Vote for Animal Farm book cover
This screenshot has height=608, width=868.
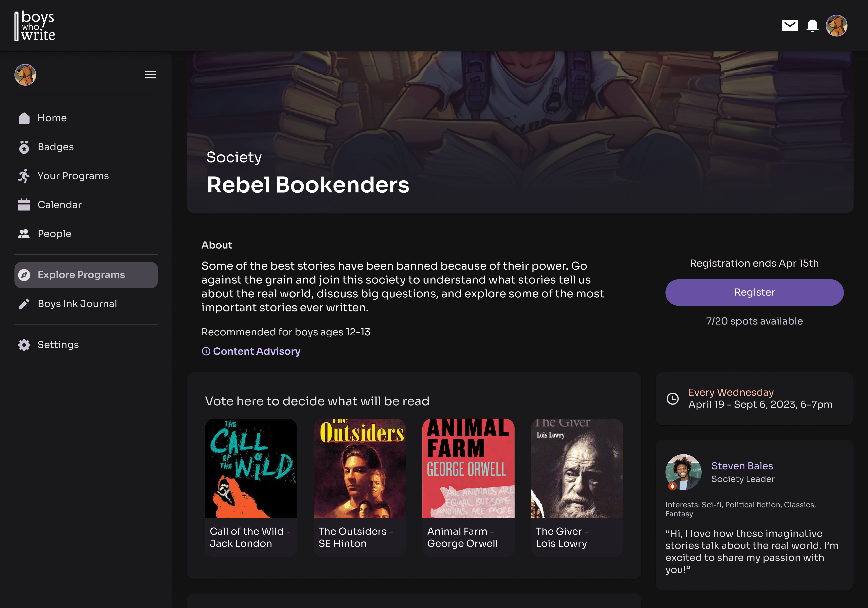468,468
